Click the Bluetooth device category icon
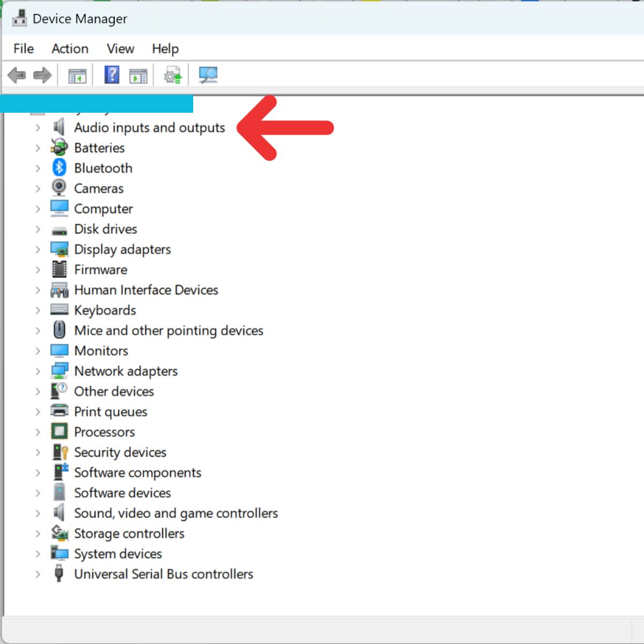This screenshot has width=644, height=644. coord(59,168)
